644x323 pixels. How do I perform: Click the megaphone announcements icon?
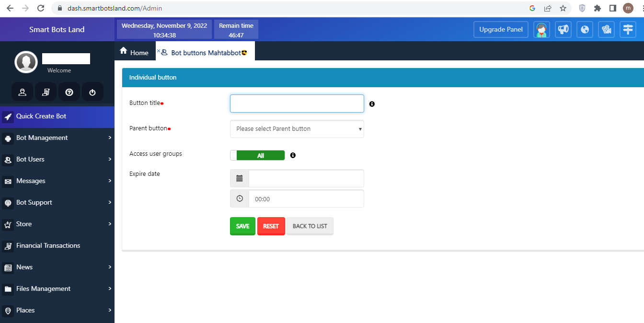pos(563,29)
